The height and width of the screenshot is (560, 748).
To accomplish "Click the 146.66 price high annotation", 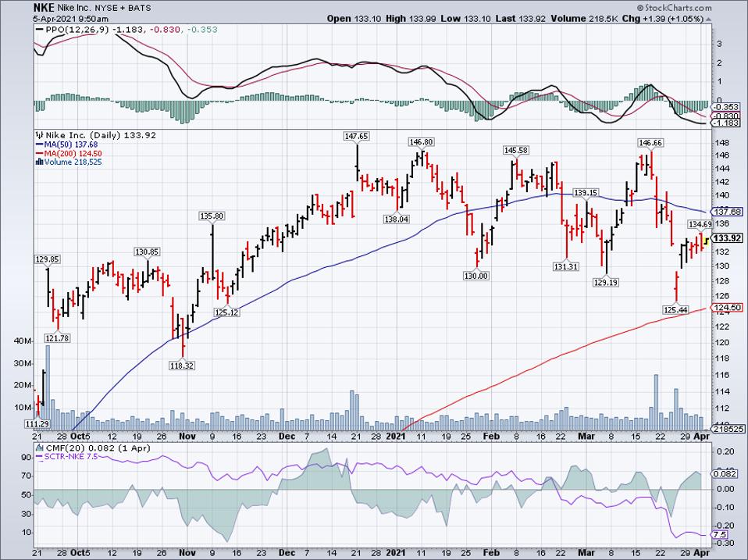I will (651, 143).
